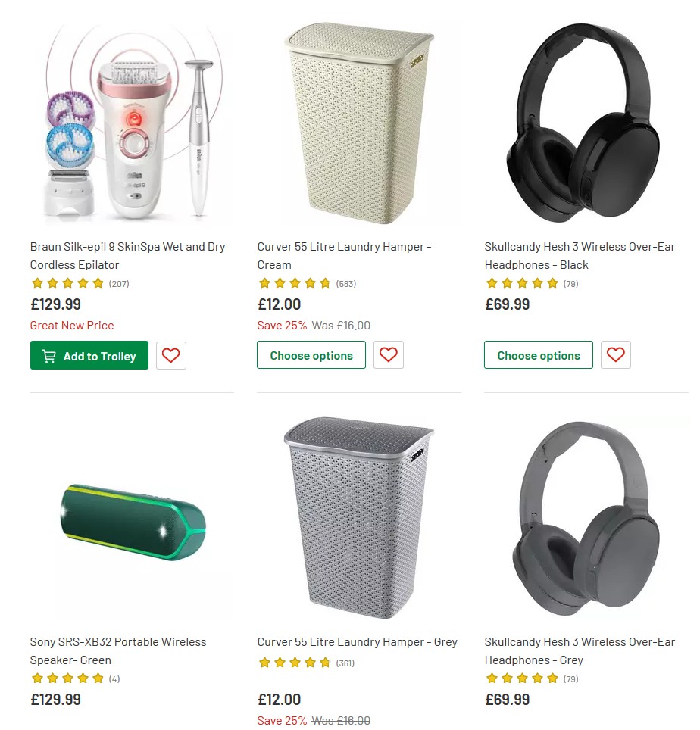The height and width of the screenshot is (730, 700).
Task: Click the heart icon for Braun epilator
Action: coord(170,355)
